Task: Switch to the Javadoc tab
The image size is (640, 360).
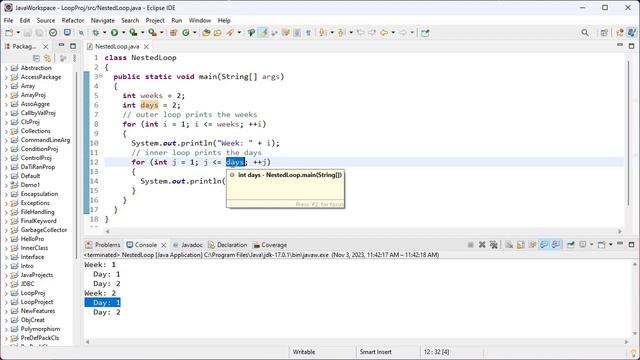Action: pos(188,245)
